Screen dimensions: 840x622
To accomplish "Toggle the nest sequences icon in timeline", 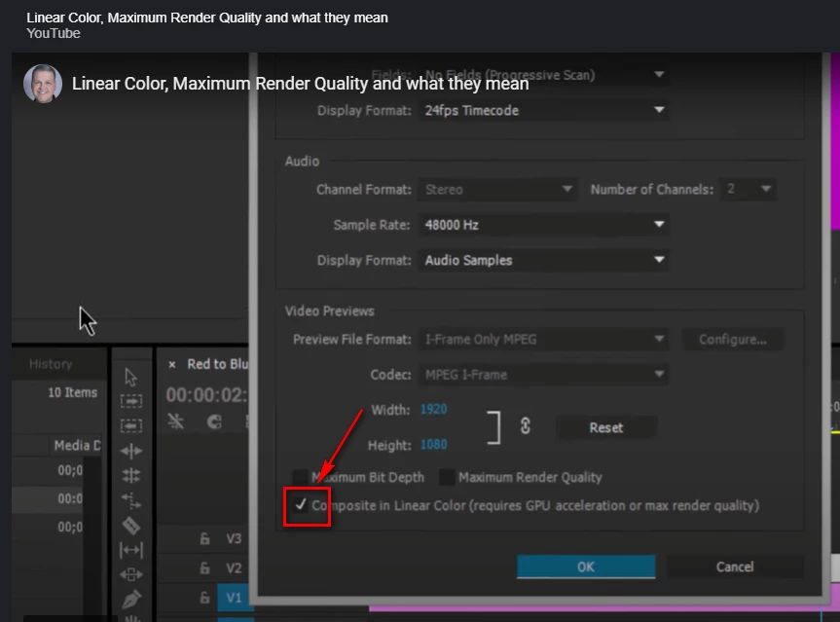I will pyautogui.click(x=176, y=421).
